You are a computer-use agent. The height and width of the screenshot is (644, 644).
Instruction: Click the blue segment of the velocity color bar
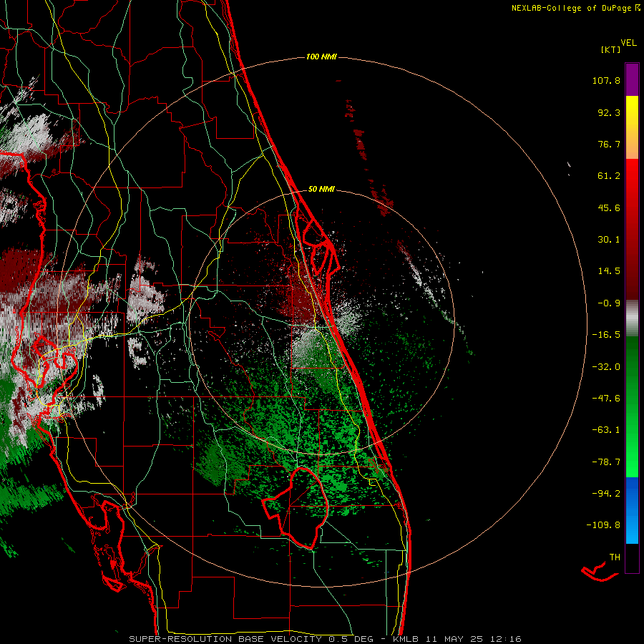(x=632, y=510)
